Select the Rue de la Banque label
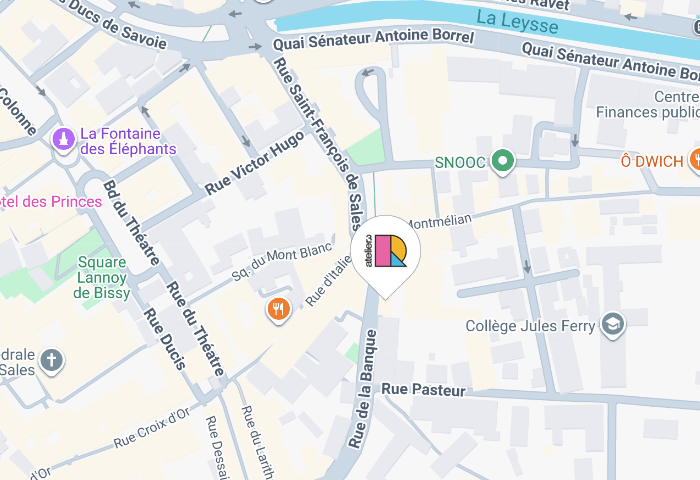This screenshot has height=480, width=700. tap(363, 388)
